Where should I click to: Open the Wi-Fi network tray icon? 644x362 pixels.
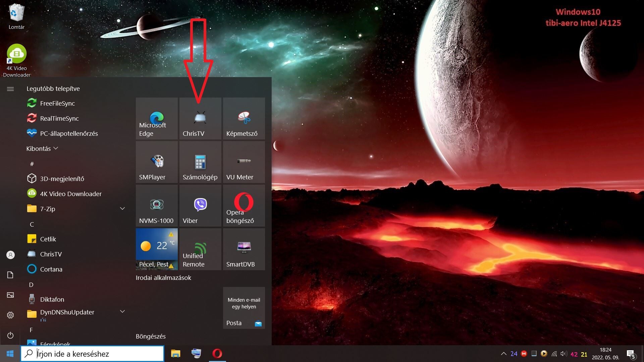[554, 354]
